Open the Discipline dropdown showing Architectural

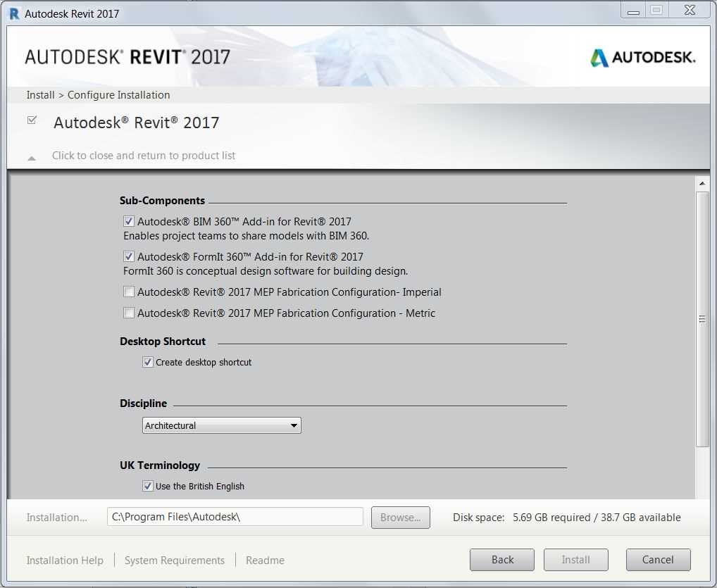[x=222, y=425]
